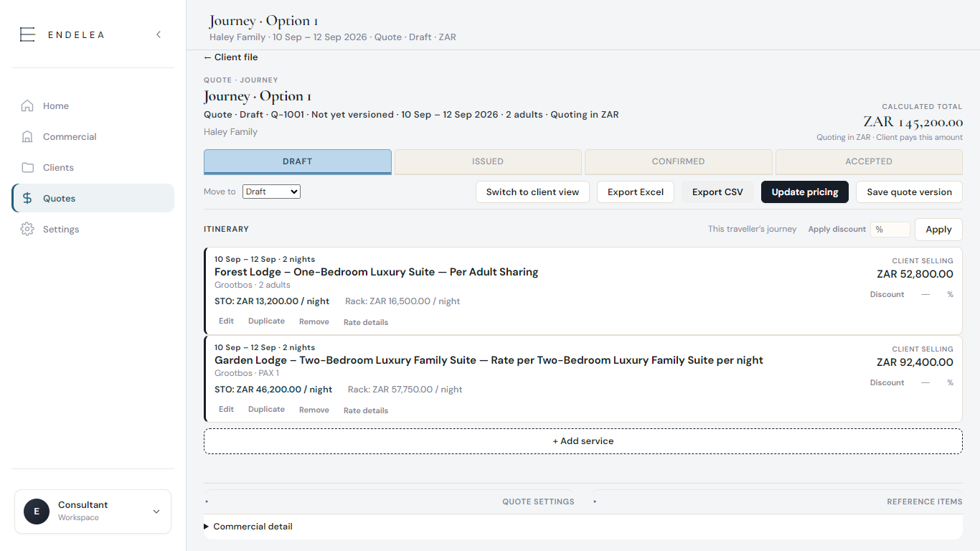Select the Issued stage tab
This screenshot has width=980, height=551.
[488, 161]
